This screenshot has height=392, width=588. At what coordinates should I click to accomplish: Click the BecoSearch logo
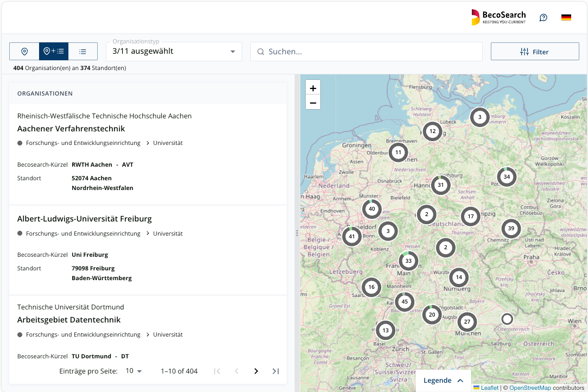coord(498,17)
